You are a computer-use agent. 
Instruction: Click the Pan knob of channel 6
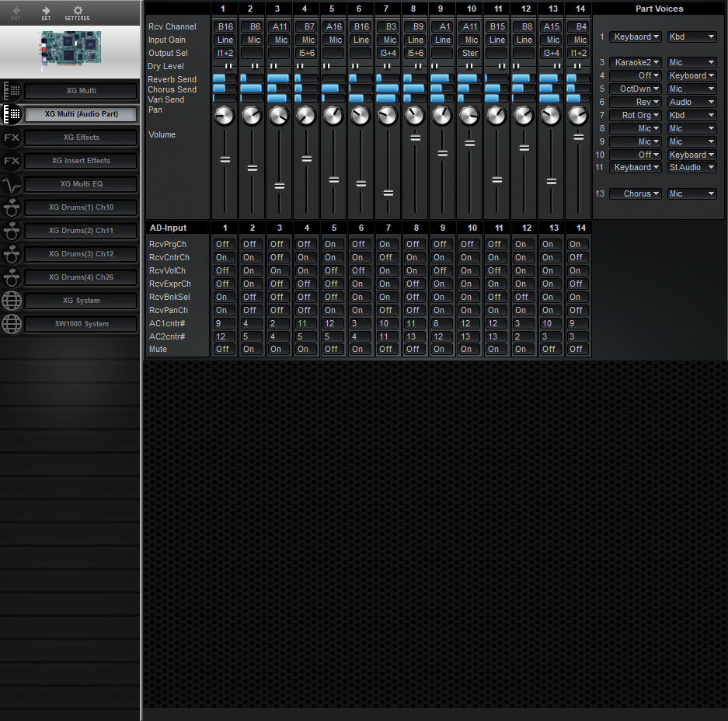(x=361, y=116)
